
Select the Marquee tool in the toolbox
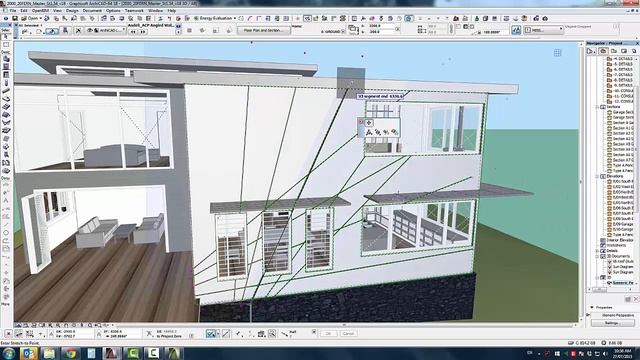pyautogui.click(x=6, y=44)
